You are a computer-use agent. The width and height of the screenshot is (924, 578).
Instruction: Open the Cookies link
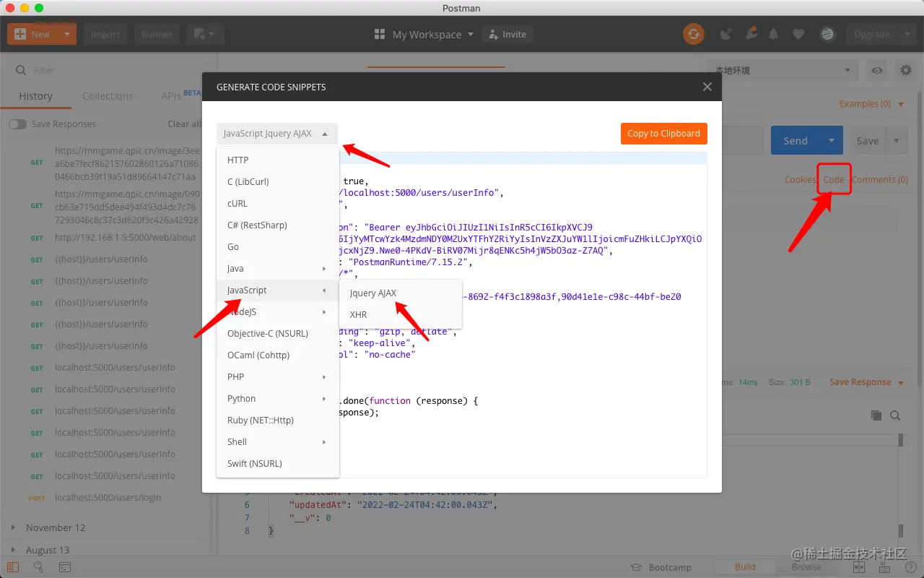[800, 180]
